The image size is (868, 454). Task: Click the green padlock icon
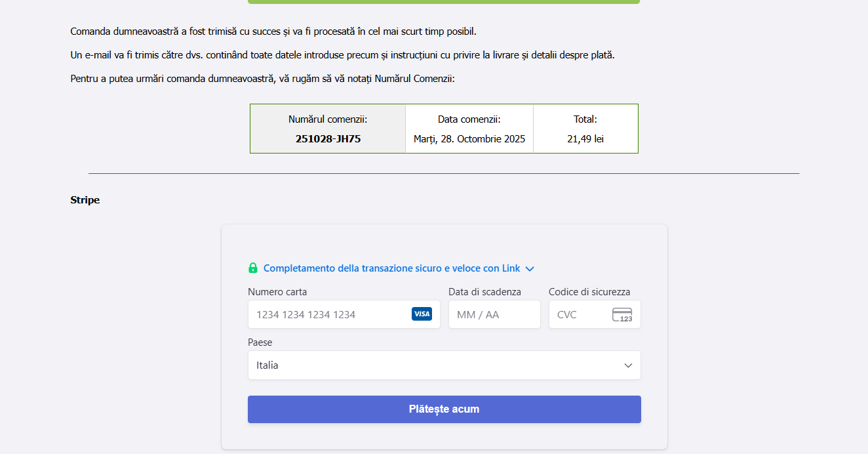tap(253, 268)
